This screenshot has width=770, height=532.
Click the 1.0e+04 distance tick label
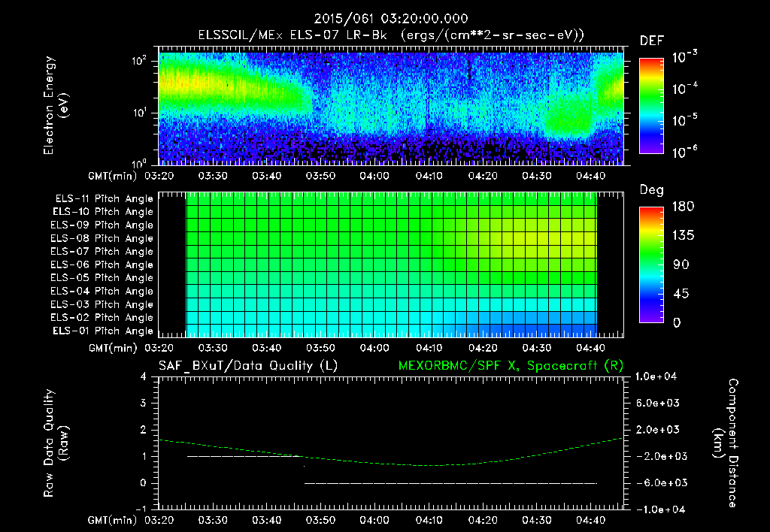click(x=656, y=376)
